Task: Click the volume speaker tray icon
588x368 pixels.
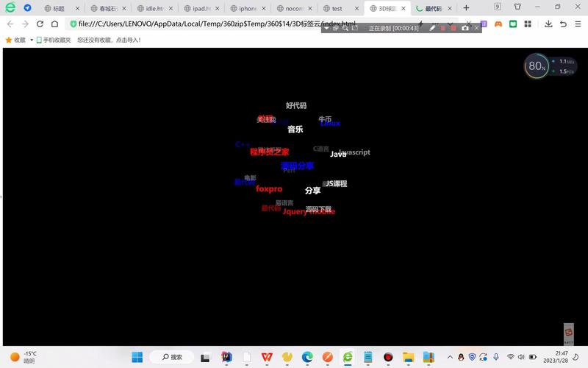Action: pyautogui.click(x=521, y=357)
